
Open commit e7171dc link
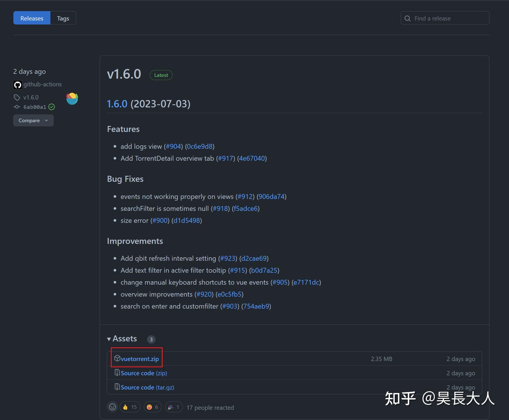click(306, 282)
